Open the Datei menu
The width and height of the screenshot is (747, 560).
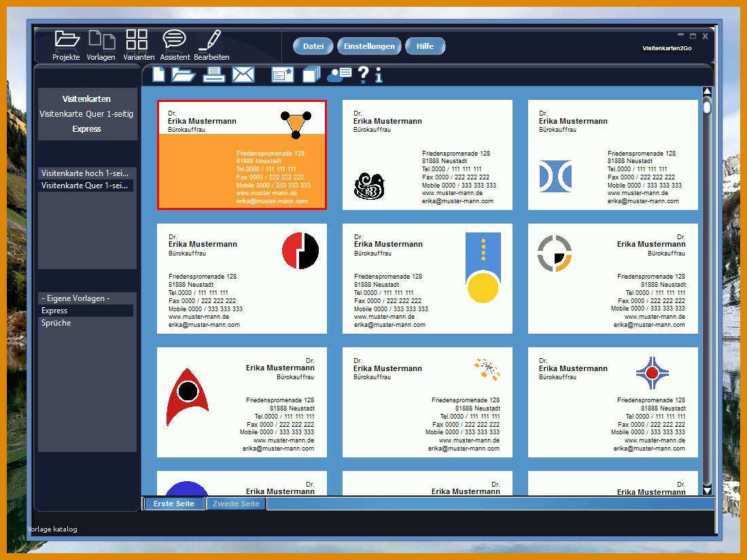[313, 46]
